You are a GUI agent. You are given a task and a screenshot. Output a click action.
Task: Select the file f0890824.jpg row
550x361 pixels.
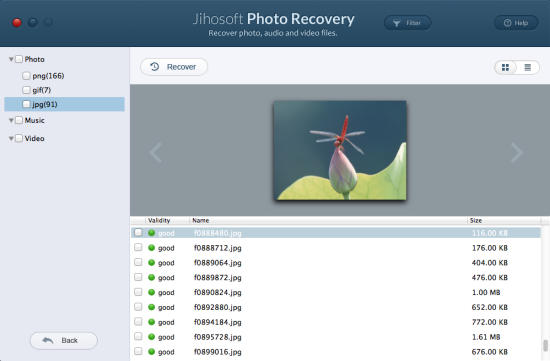[336, 292]
